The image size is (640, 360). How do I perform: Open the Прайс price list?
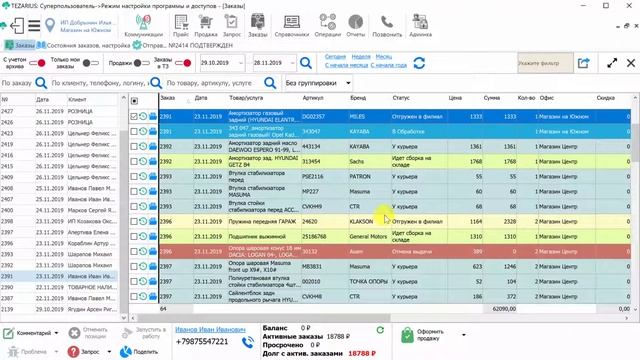(x=180, y=26)
